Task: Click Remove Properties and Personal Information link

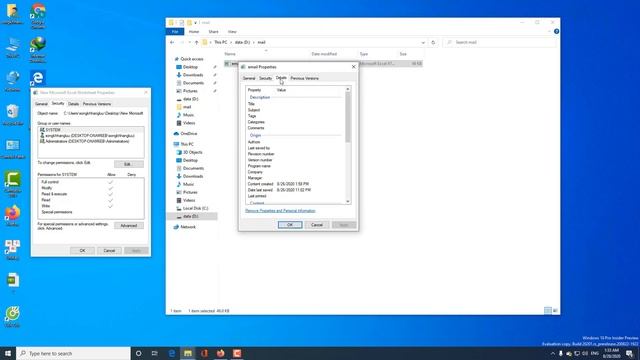Action: coord(280,211)
